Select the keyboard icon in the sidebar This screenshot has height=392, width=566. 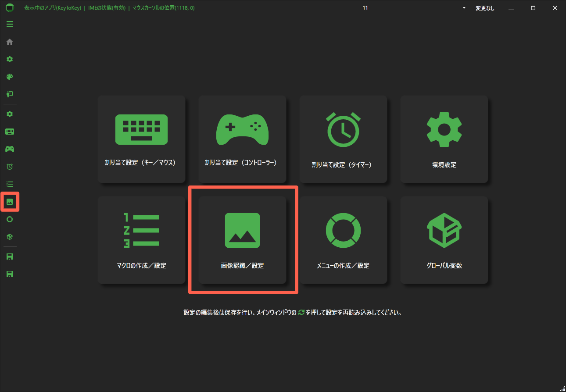pos(10,132)
